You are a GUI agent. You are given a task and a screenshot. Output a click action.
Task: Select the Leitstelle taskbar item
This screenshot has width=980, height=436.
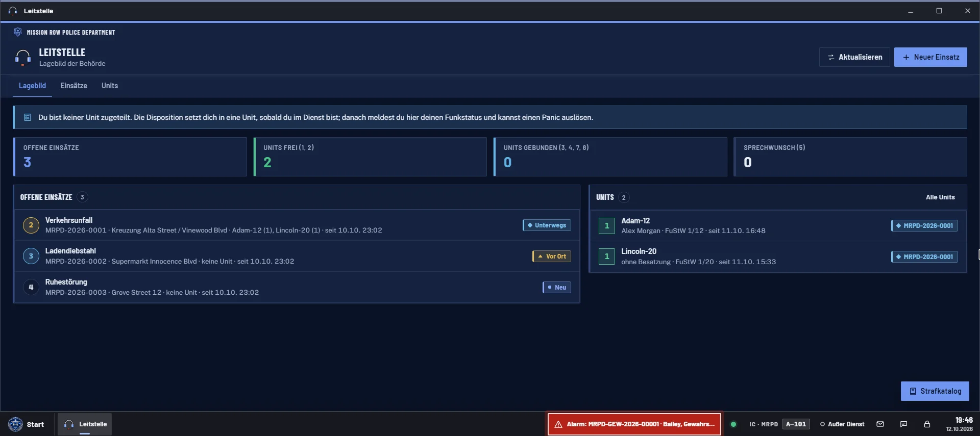[85, 424]
